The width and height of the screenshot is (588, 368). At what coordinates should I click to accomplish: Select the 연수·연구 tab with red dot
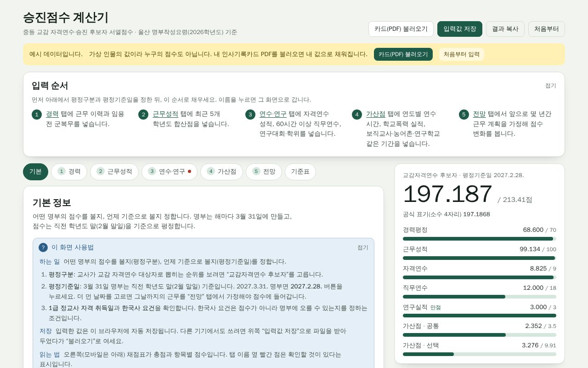pos(170,172)
